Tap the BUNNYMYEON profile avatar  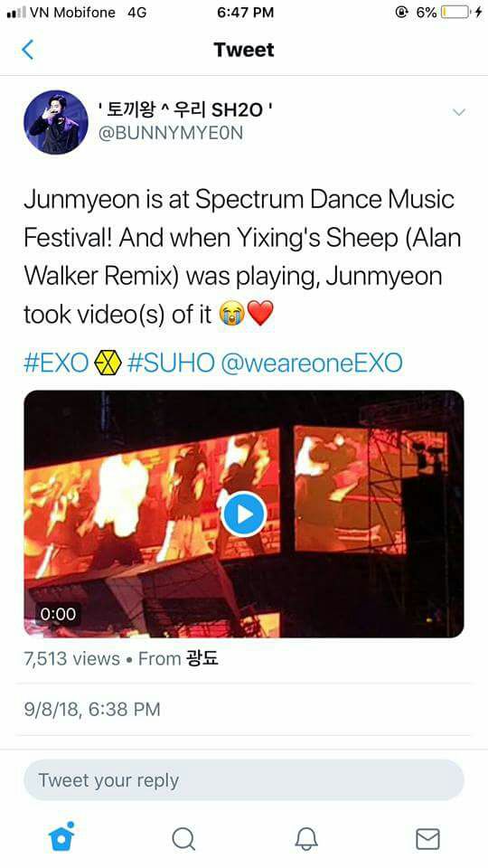tap(56, 122)
